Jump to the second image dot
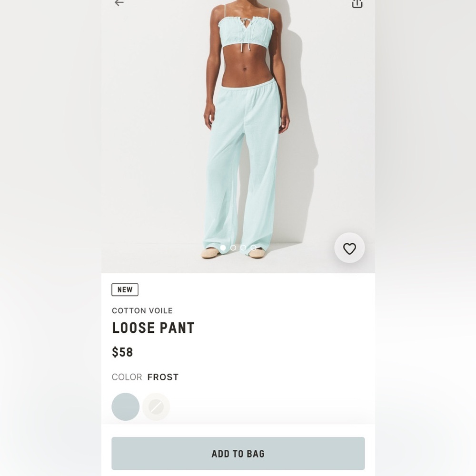The height and width of the screenshot is (476, 476). 233,248
